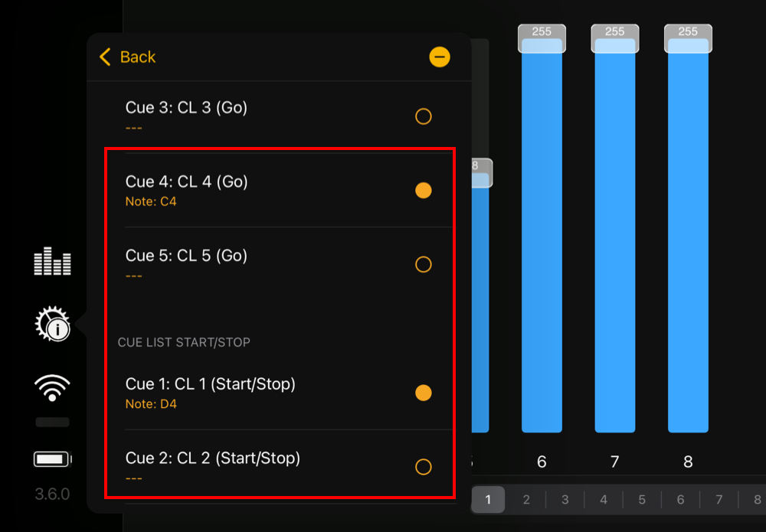Toggle Cue 1: CL 1 (Start/Stop) radio

(x=423, y=393)
